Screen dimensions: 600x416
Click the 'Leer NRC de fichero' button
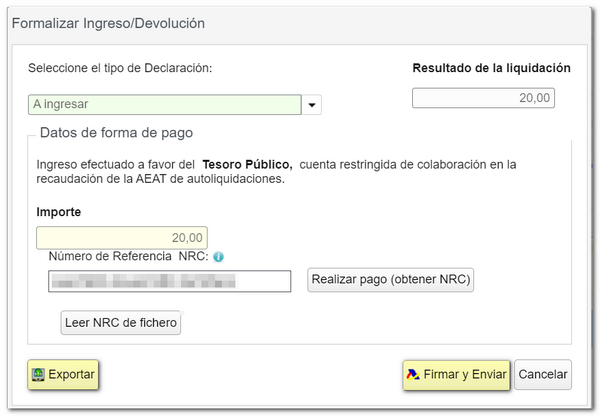point(121,323)
